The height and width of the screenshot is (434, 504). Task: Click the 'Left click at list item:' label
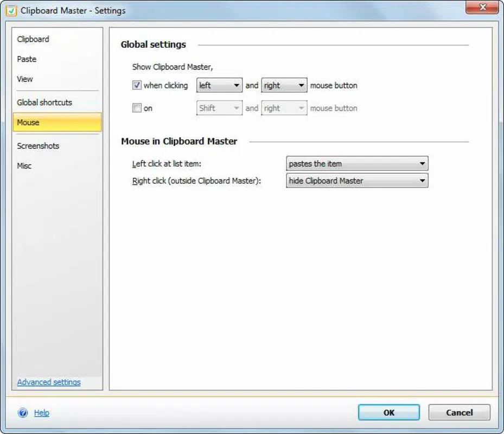[167, 164]
